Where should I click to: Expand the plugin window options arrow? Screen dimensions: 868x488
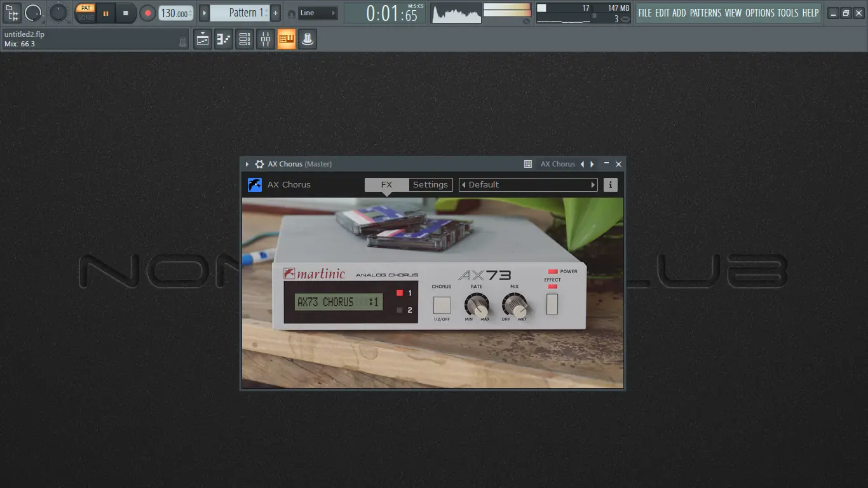point(247,164)
